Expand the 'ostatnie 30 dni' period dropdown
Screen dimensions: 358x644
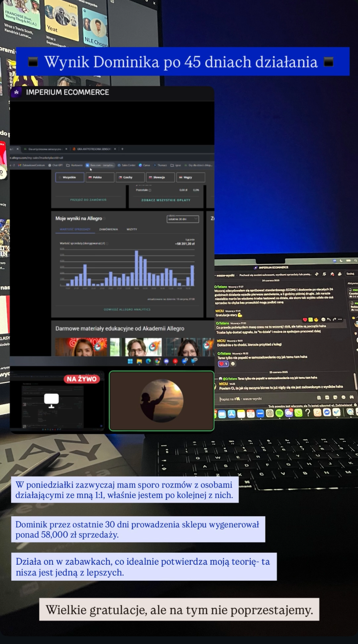(183, 219)
